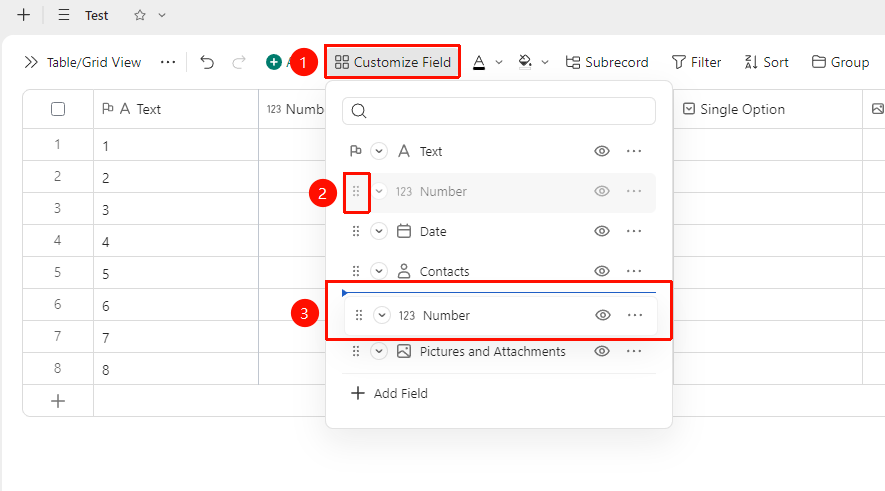Grab the Pictures and Attachments drag handle
Viewport: 885px width, 491px height.
[356, 352]
